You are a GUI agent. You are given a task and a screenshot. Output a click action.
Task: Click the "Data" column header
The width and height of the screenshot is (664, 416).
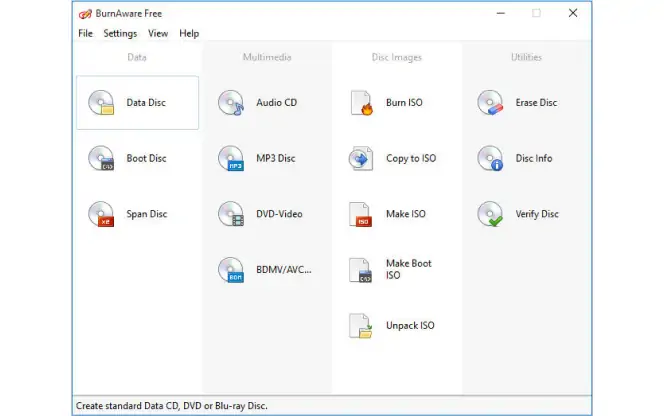coord(137,57)
